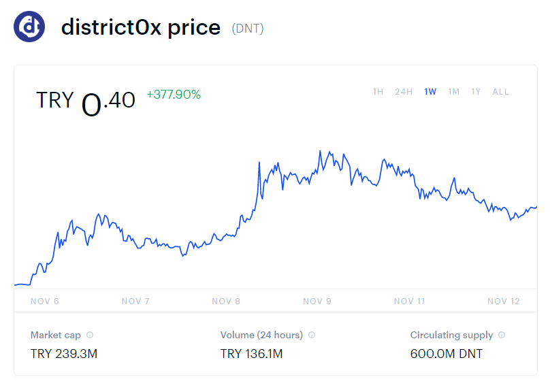Viewport: 550px width, 392px height.
Task: Click the district0x price heading
Action: click(x=141, y=27)
